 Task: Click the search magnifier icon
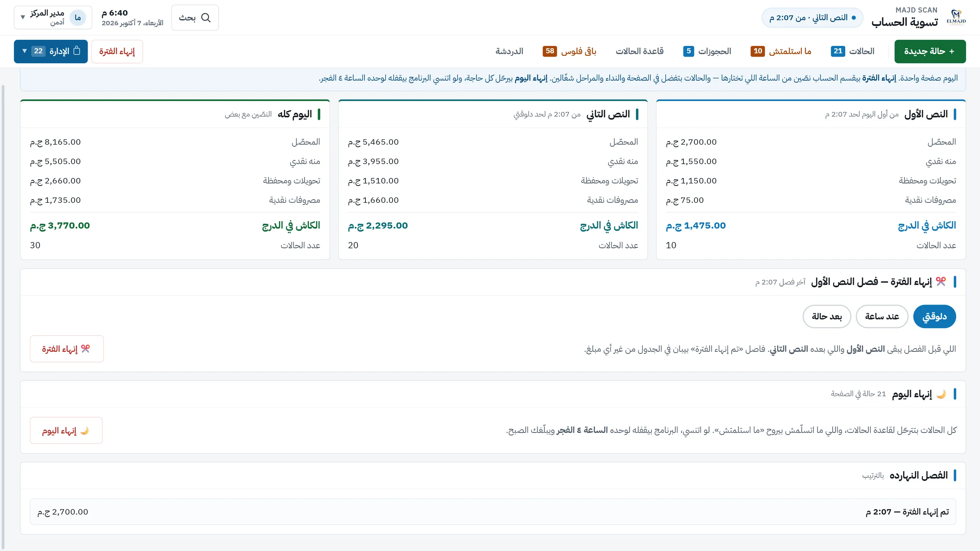click(x=206, y=18)
